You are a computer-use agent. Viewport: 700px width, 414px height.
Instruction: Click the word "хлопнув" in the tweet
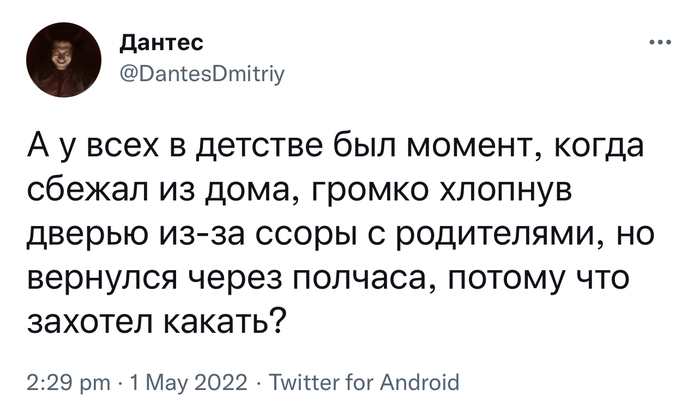[506, 190]
